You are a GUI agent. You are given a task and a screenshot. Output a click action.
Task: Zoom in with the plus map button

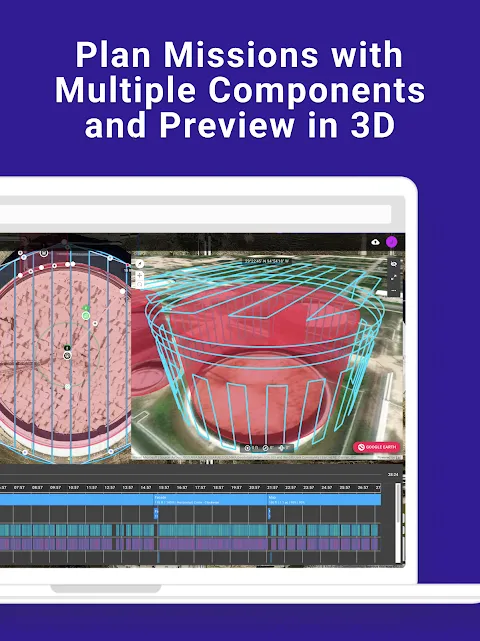coord(139,275)
